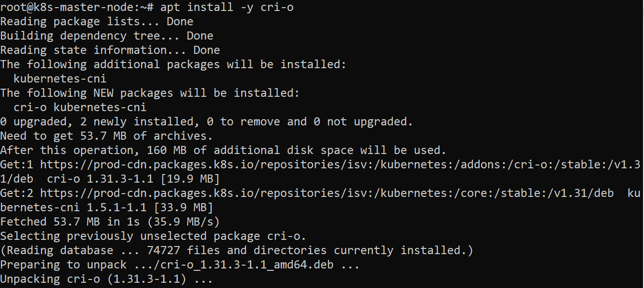Image resolution: width=644 pixels, height=288 pixels.
Task: Select "The following NEW packages will be installed" line
Action: pyautogui.click(x=150, y=93)
